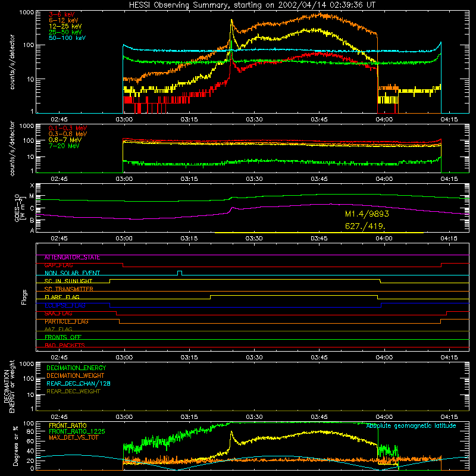Select the 25-50 keV legend label
Viewport: 476px width, 476px height.
(x=65, y=32)
